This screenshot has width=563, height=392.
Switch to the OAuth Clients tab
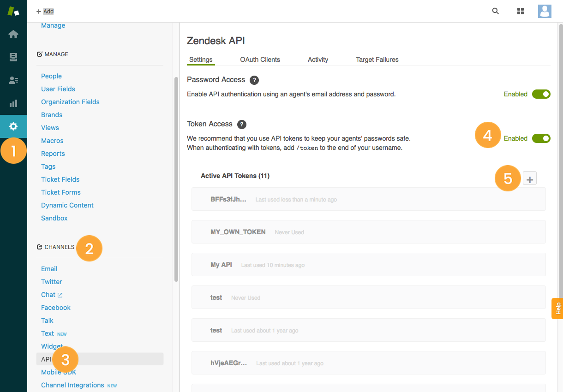[x=260, y=59]
